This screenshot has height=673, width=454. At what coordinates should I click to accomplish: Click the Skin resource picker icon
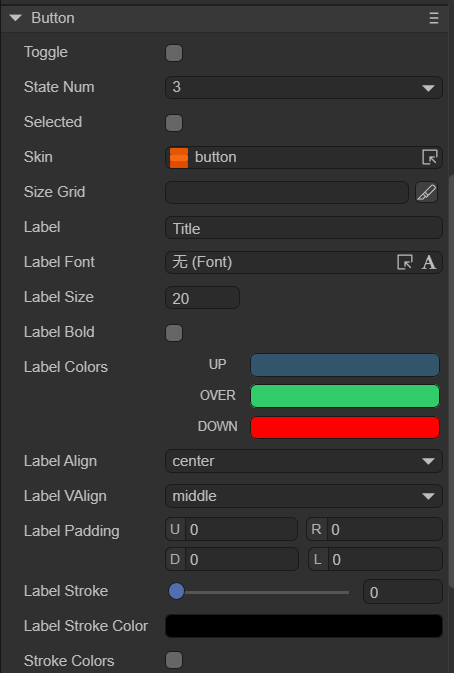[430, 157]
